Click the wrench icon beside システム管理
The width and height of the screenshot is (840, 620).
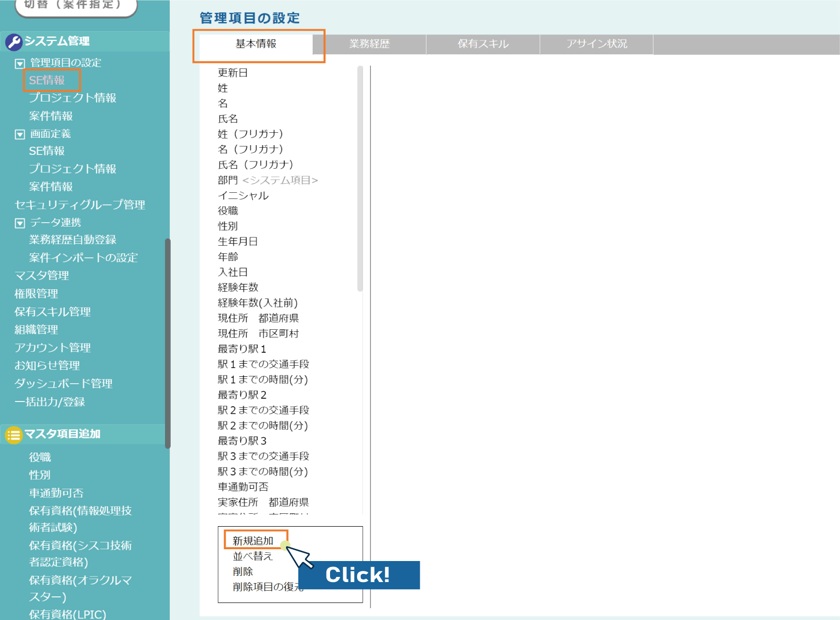click(x=13, y=42)
